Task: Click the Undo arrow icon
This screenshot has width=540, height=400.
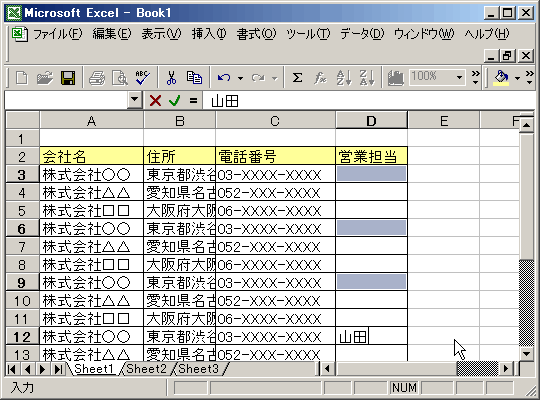Action: 224,78
